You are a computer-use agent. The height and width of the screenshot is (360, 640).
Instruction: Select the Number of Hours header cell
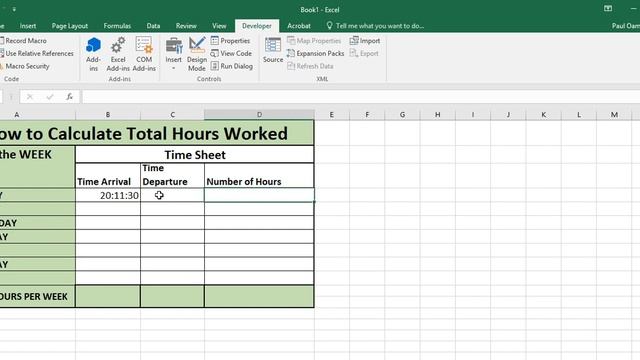coord(259,176)
